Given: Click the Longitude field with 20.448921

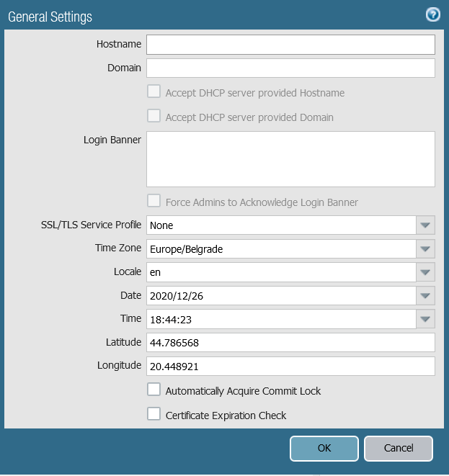Looking at the screenshot, I should click(x=290, y=366).
